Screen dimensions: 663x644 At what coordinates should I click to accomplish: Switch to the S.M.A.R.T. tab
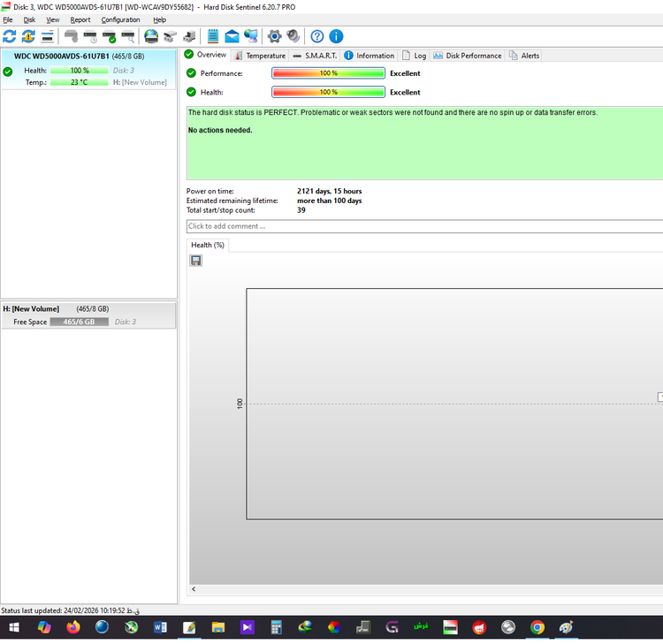pos(315,56)
